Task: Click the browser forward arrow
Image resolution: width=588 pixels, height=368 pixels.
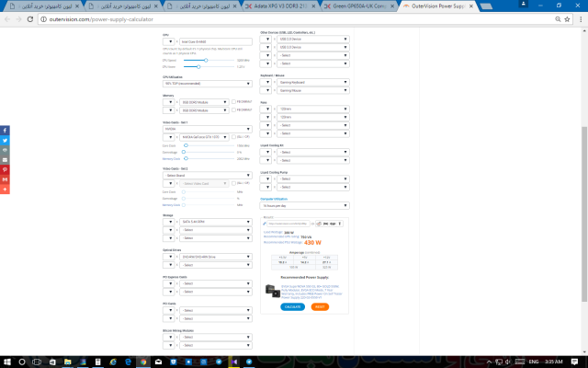Action: 18,19
